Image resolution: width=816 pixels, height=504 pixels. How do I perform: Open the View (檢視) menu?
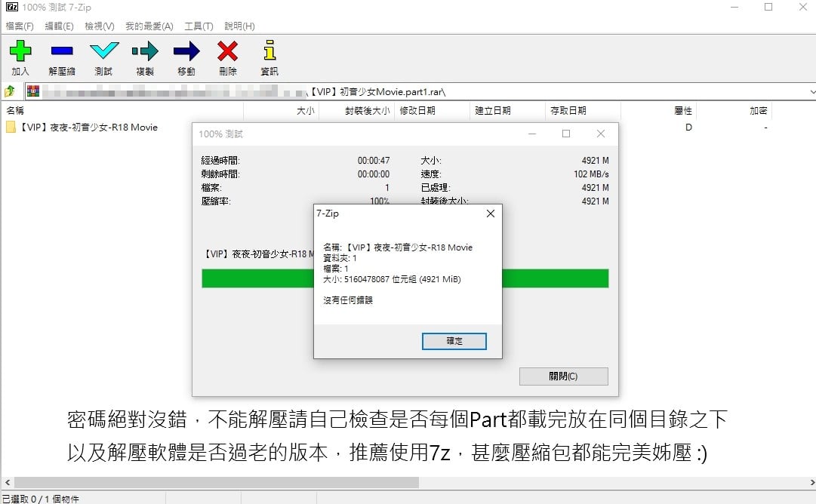[x=100, y=26]
